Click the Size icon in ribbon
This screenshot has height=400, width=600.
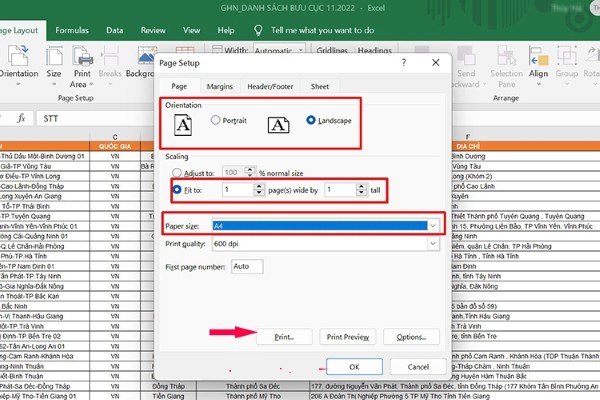pyautogui.click(x=53, y=63)
